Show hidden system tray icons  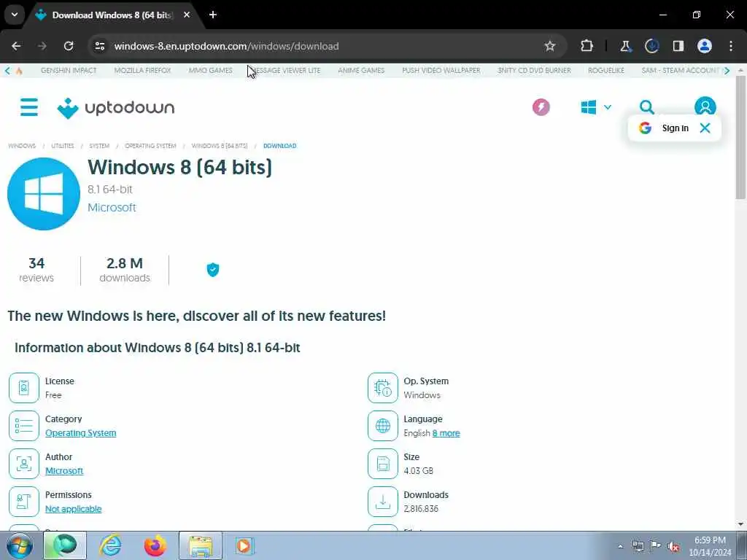[620, 546]
